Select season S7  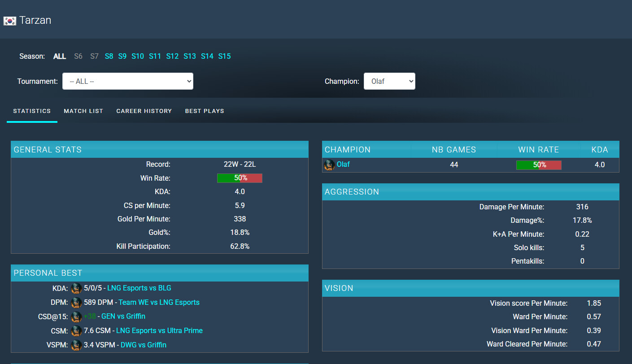pos(94,56)
